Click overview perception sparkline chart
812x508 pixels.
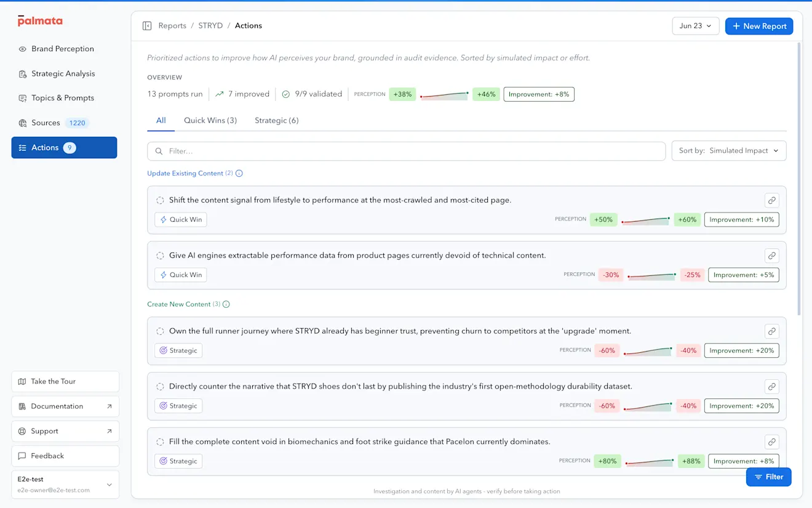[x=444, y=95]
